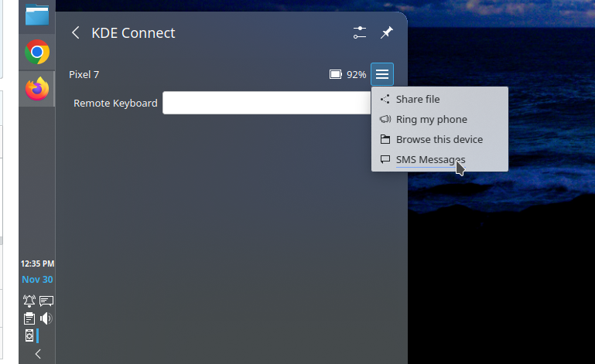Launch Google Chrome from the panel
This screenshot has width=595, height=364.
click(x=37, y=52)
